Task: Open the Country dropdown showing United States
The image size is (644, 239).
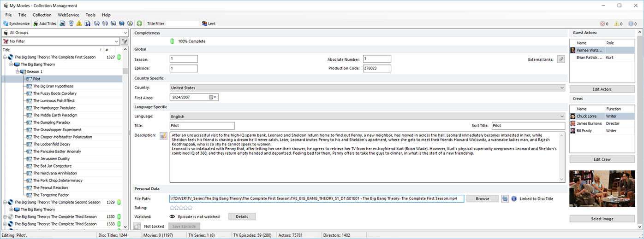Action: [367, 87]
